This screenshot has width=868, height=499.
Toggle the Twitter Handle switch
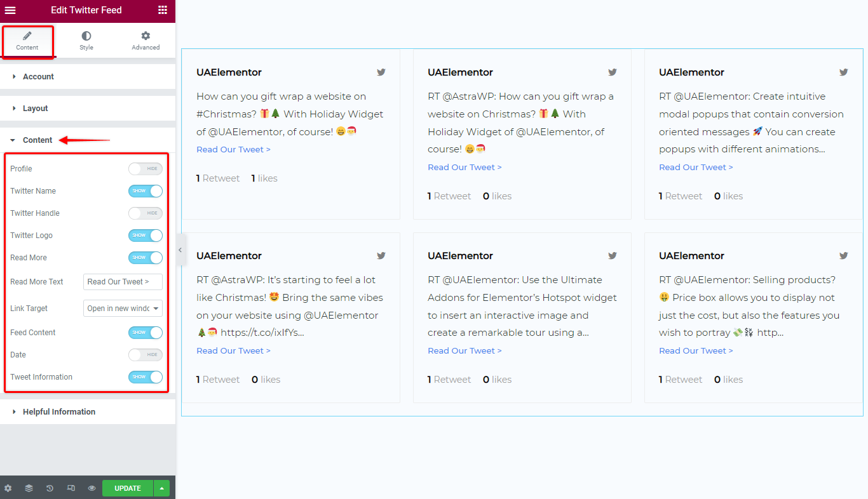[146, 213]
